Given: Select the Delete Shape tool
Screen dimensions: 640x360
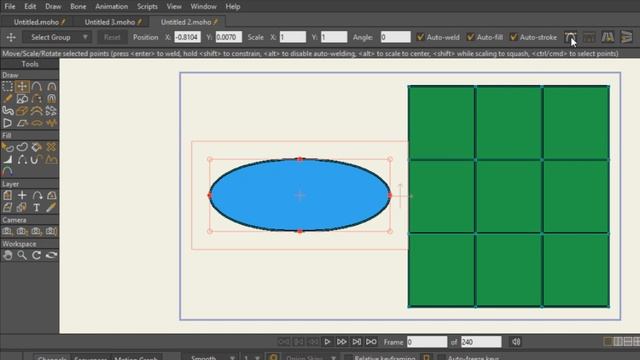Looking at the screenshot, I should [51, 147].
